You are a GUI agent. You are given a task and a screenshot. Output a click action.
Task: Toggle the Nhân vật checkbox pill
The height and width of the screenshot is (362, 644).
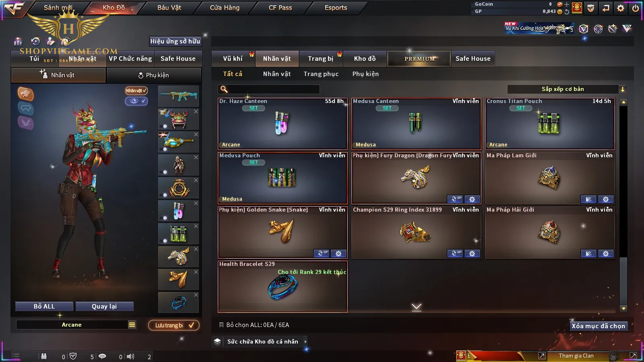[136, 90]
